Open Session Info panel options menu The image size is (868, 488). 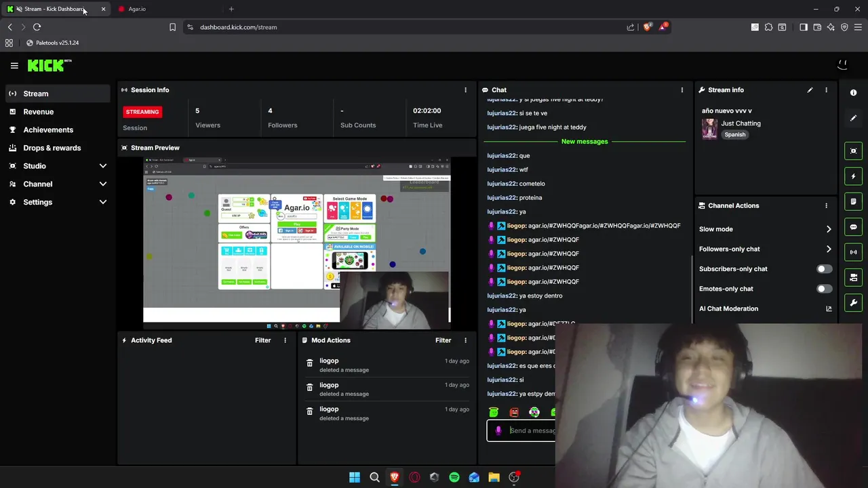coord(465,90)
